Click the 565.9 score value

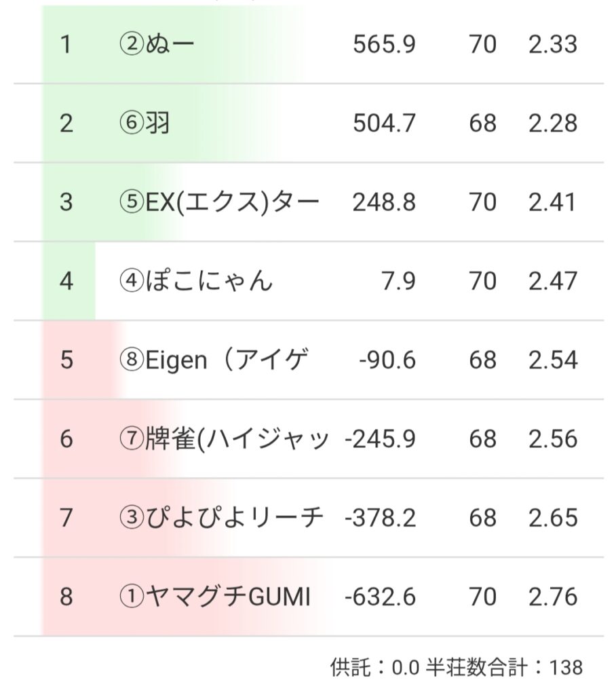(x=384, y=45)
